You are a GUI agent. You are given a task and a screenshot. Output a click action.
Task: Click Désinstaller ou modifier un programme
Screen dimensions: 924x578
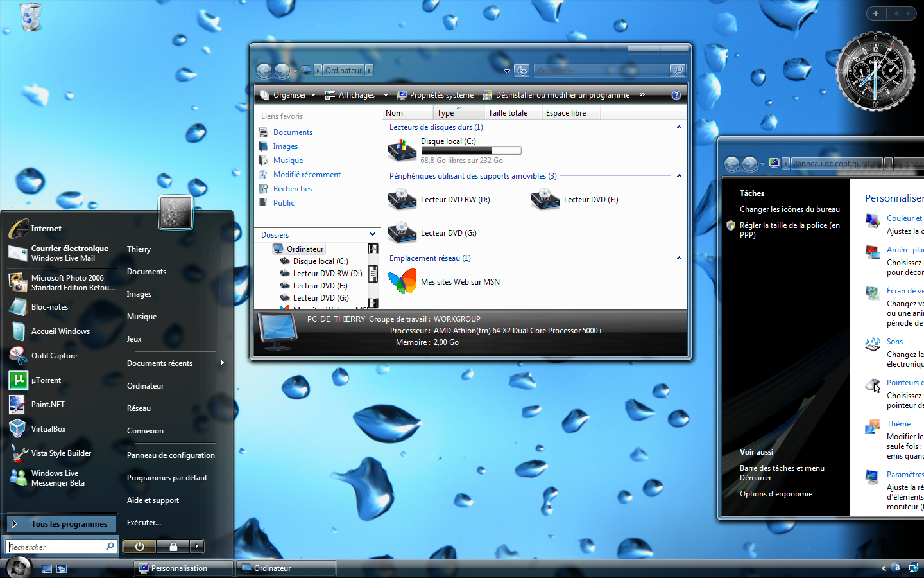pyautogui.click(x=556, y=95)
